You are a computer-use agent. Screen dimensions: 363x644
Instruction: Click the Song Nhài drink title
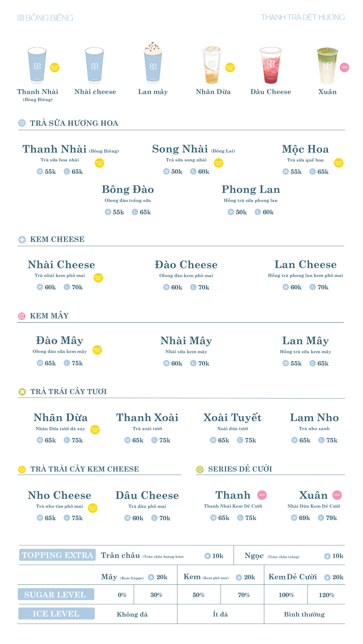(180, 149)
